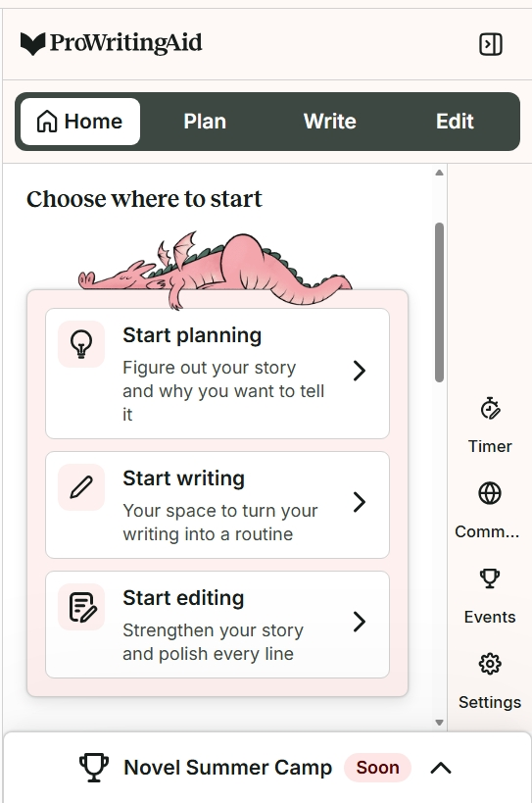Click the lightbulb icon for Start planning
The width and height of the screenshot is (532, 803).
(x=81, y=344)
